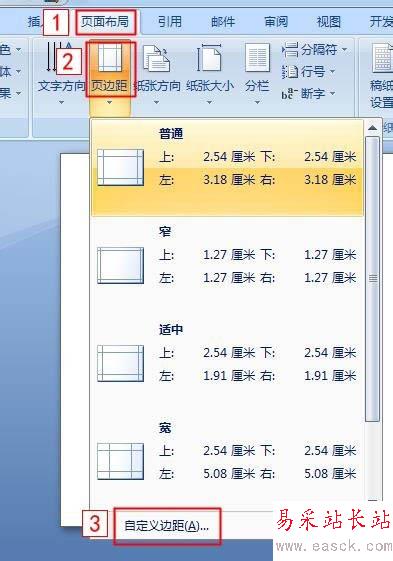Click the 稿纸设置 manuscript paper icon
Image resolution: width=393 pixels, height=561 pixels.
click(x=382, y=57)
